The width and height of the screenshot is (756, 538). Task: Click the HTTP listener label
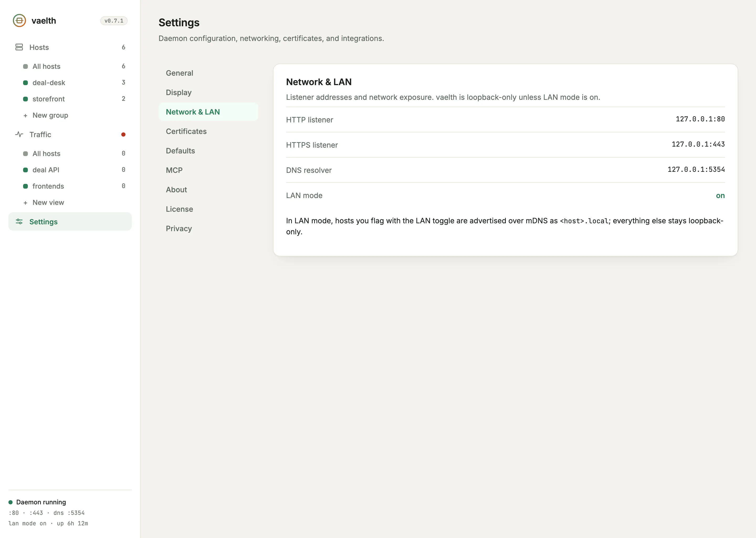click(x=309, y=120)
